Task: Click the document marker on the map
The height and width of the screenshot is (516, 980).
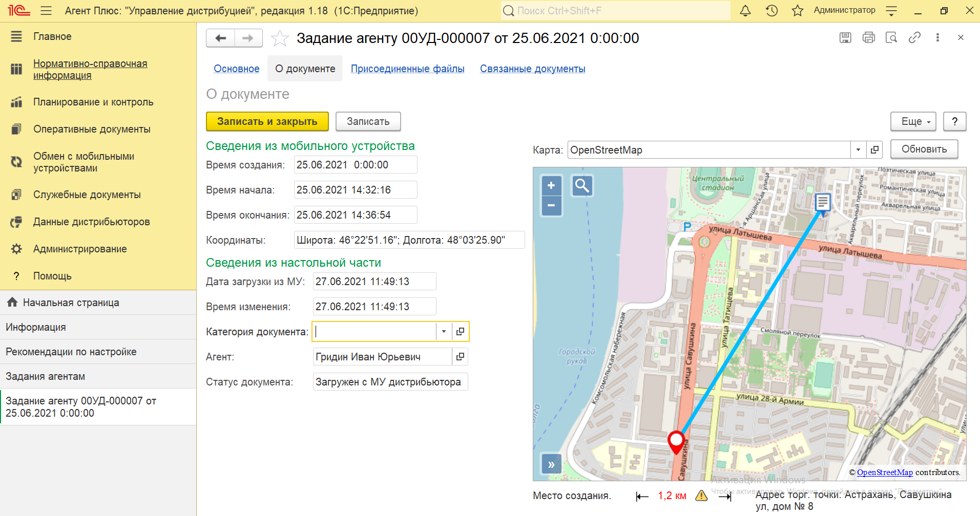Action: pyautogui.click(x=823, y=203)
